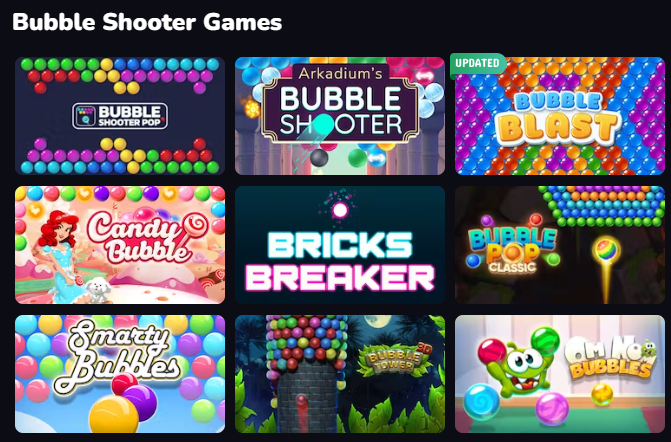The width and height of the screenshot is (671, 442).
Task: Click the green UPDATED badge
Action: pos(478,64)
